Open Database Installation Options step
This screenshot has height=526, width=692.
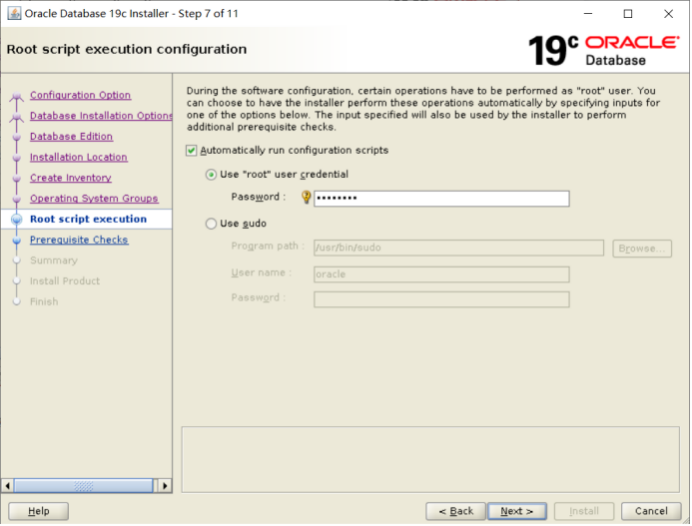point(101,116)
